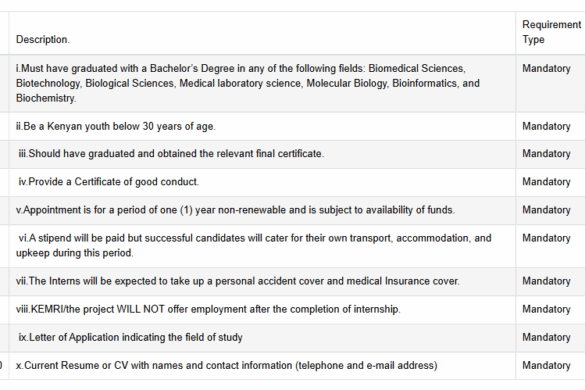This screenshot has height=390, width=585.
Task: Click Mandatory beside KEMRI employment notice
Action: [546, 309]
